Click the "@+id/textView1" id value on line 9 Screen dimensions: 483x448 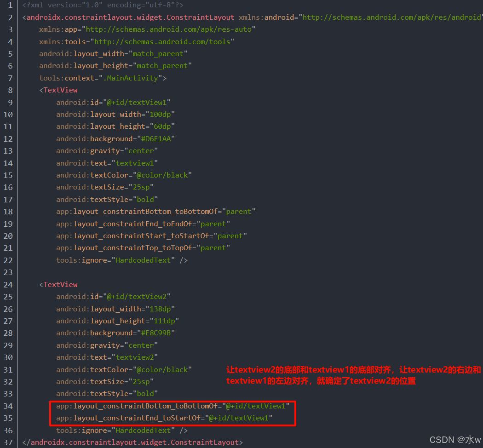tap(137, 103)
